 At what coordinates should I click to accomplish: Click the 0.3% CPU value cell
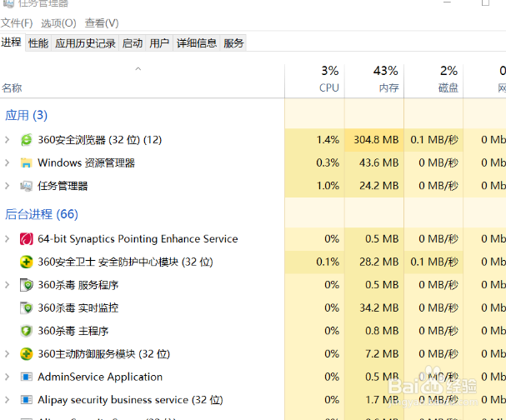(x=314, y=162)
